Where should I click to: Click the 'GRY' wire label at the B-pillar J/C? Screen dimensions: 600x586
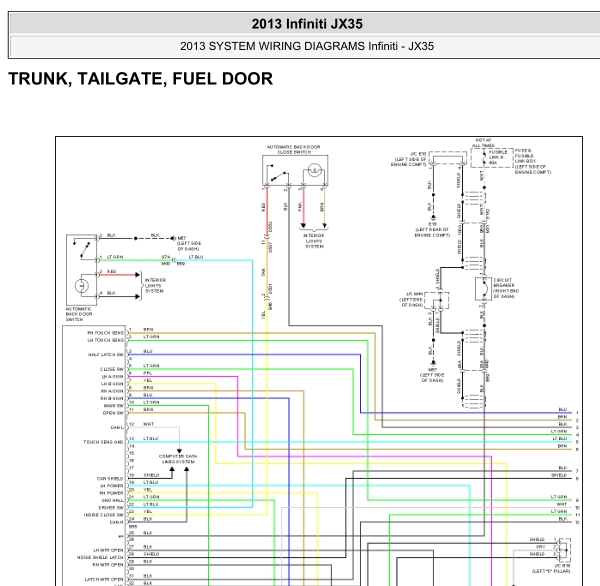click(540, 547)
